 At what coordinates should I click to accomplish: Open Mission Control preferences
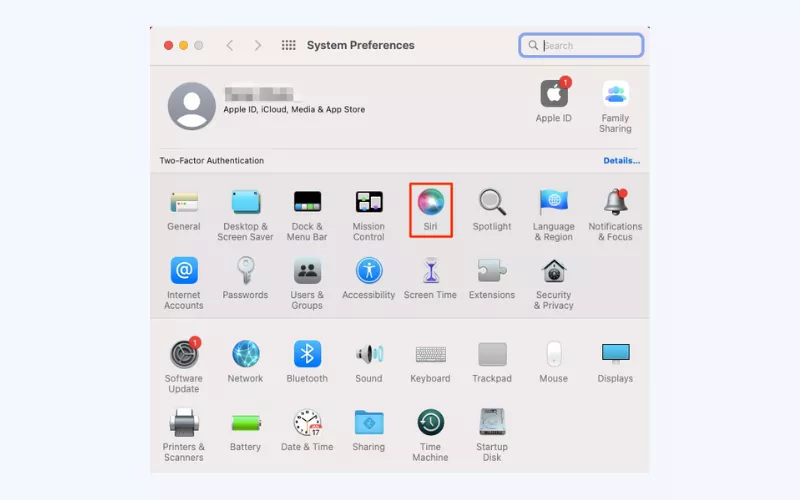click(369, 215)
